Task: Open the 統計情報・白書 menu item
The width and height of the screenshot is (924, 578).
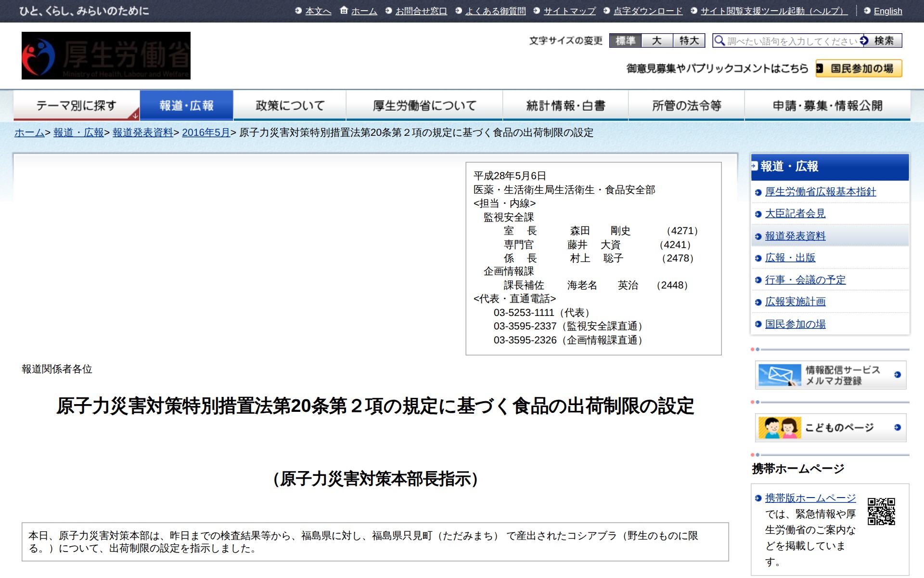Action: [x=565, y=105]
